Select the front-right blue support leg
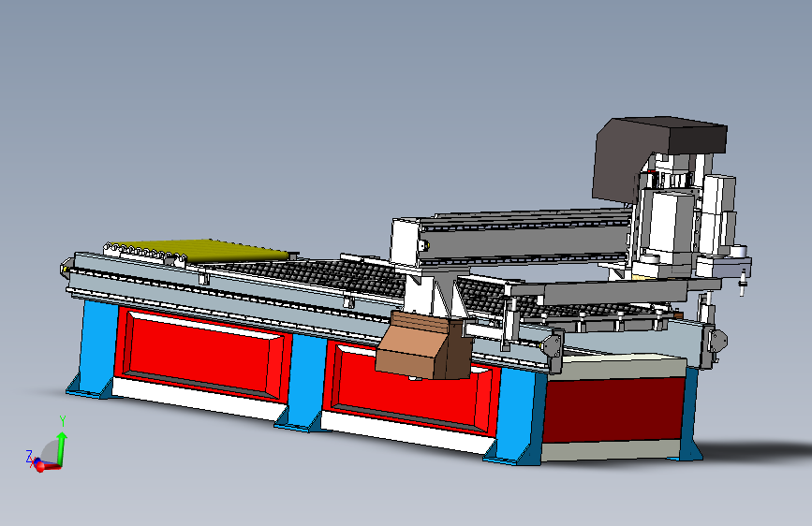The image size is (812, 526). point(515,416)
